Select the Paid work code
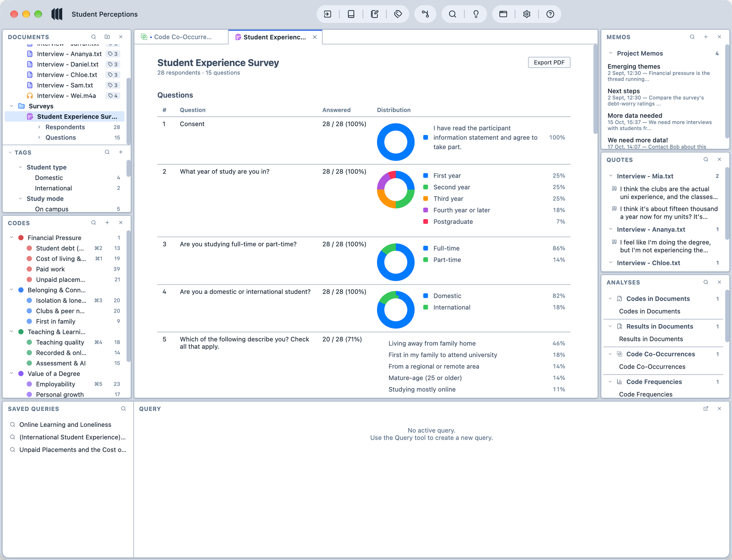The height and width of the screenshot is (560, 732). click(x=50, y=269)
